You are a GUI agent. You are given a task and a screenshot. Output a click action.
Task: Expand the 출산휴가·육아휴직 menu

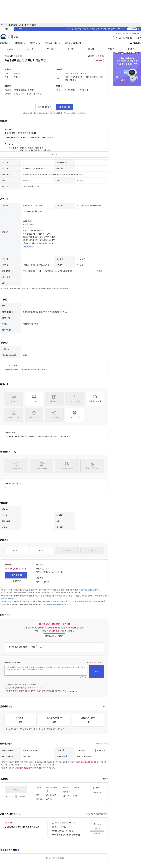(74, 44)
